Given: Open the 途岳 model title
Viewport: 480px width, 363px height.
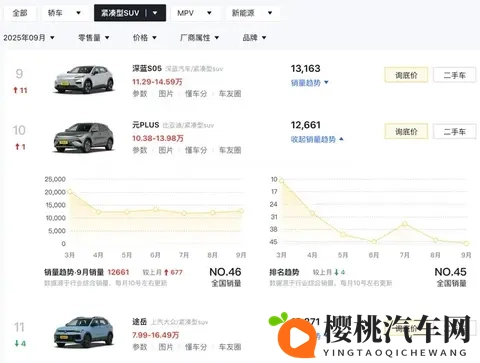Looking at the screenshot, I should (x=140, y=322).
